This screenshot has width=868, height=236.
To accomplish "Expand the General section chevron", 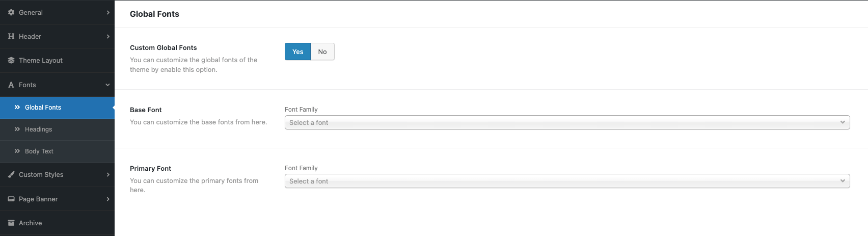I will [108, 12].
